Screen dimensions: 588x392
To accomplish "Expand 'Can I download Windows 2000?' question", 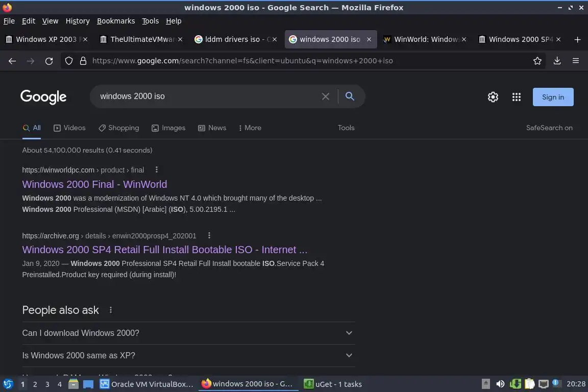I will coord(189,333).
